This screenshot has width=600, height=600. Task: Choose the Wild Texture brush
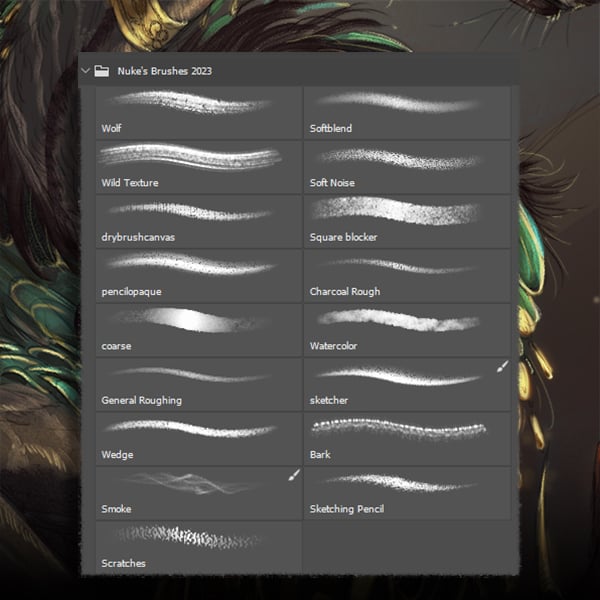pyautogui.click(x=199, y=167)
